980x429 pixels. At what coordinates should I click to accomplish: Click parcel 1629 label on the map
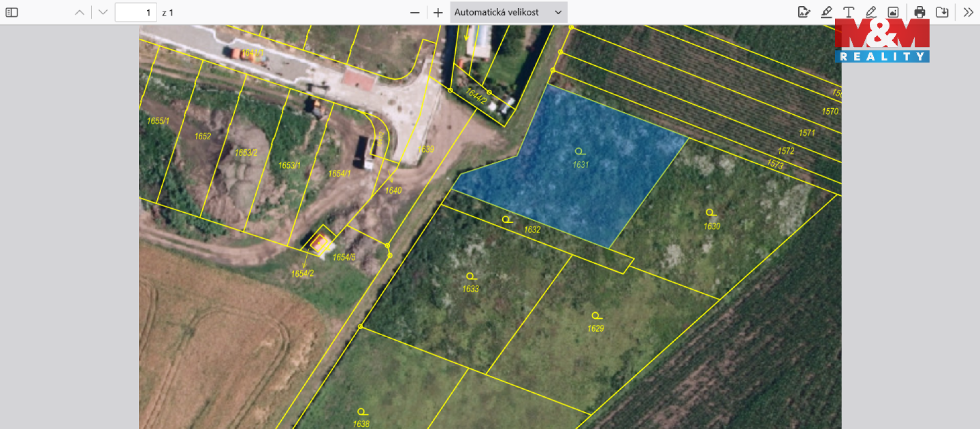[x=596, y=329]
